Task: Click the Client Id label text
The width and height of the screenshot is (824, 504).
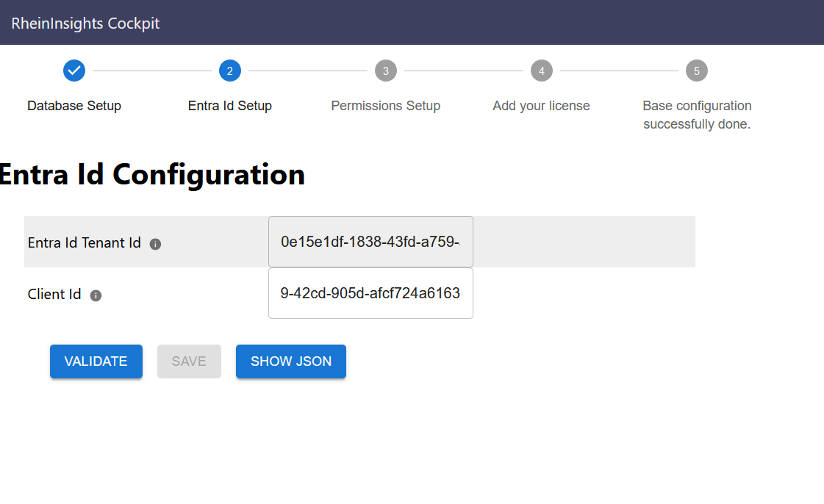Action: point(54,294)
